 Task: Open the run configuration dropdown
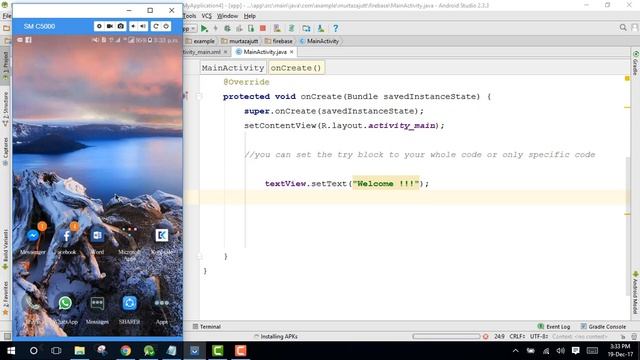[190, 28]
